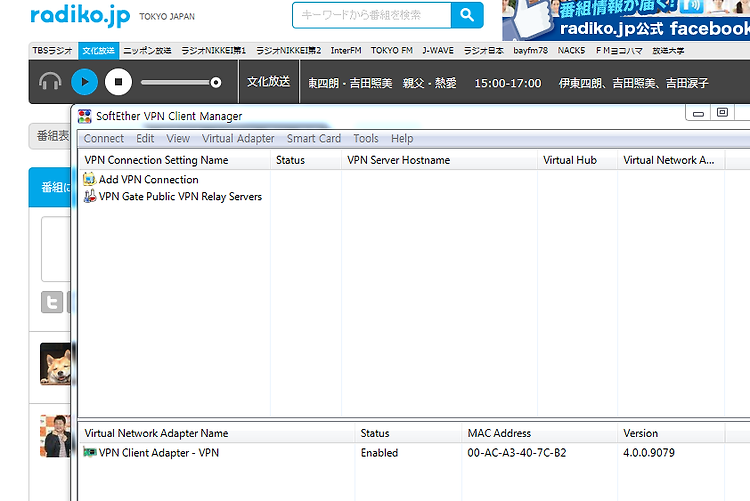Image resolution: width=750 pixels, height=501 pixels.
Task: Stop radiko playback with the stop button
Action: (118, 82)
